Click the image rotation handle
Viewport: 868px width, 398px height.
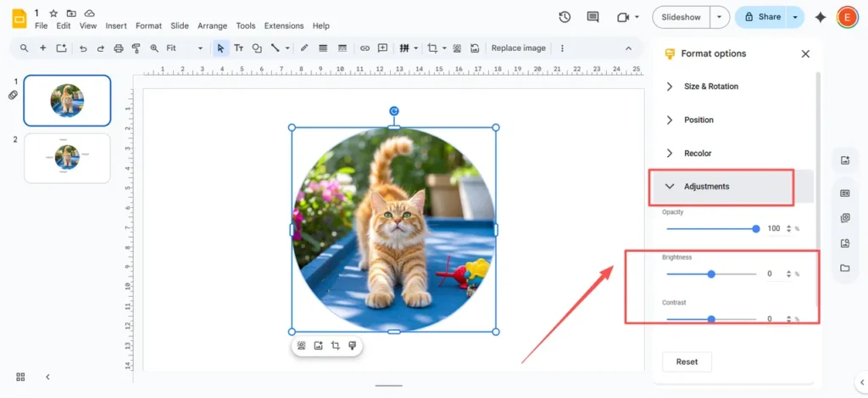393,111
